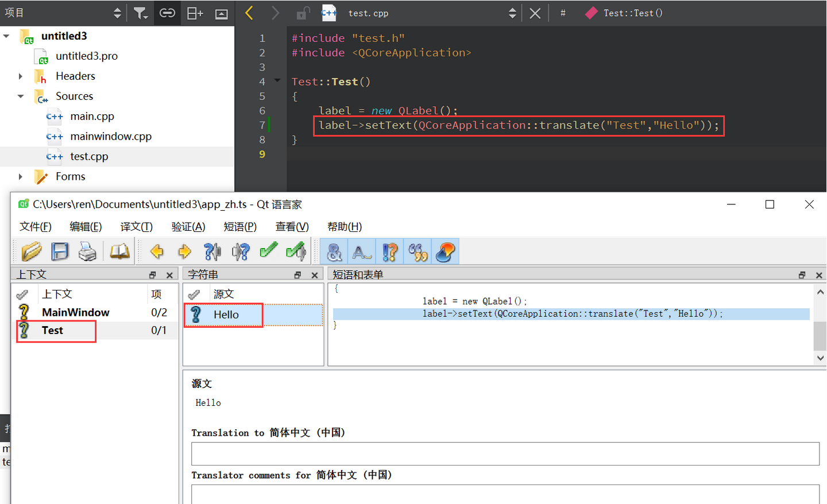This screenshot has height=504, width=827.
Task: Collapse the Sources folder
Action: pyautogui.click(x=21, y=96)
